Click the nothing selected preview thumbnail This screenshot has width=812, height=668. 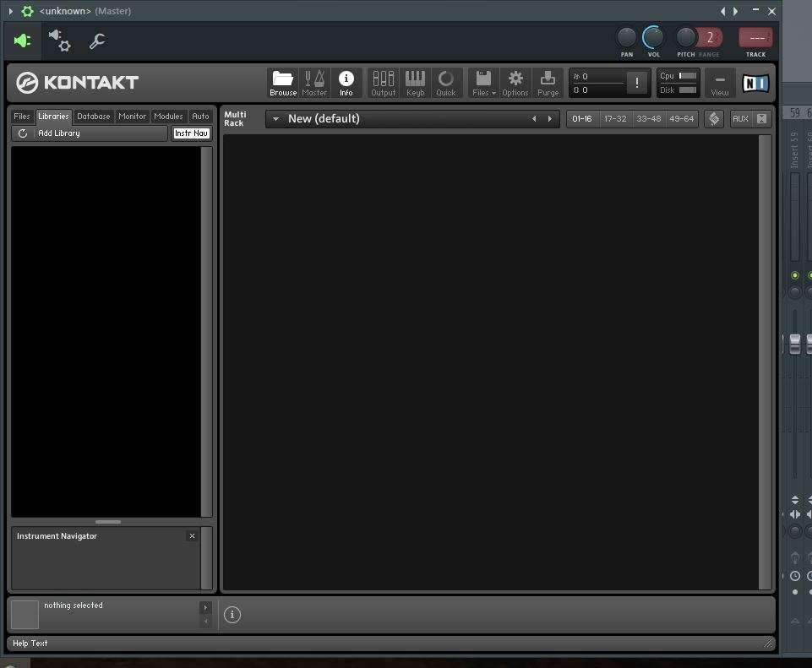point(25,614)
